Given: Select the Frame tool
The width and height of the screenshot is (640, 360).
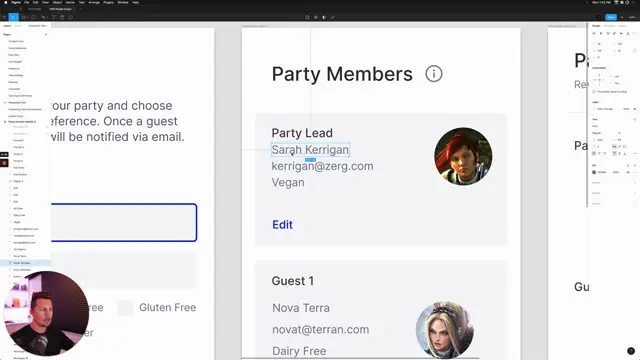Looking at the screenshot, I should pyautogui.click(x=23, y=17).
